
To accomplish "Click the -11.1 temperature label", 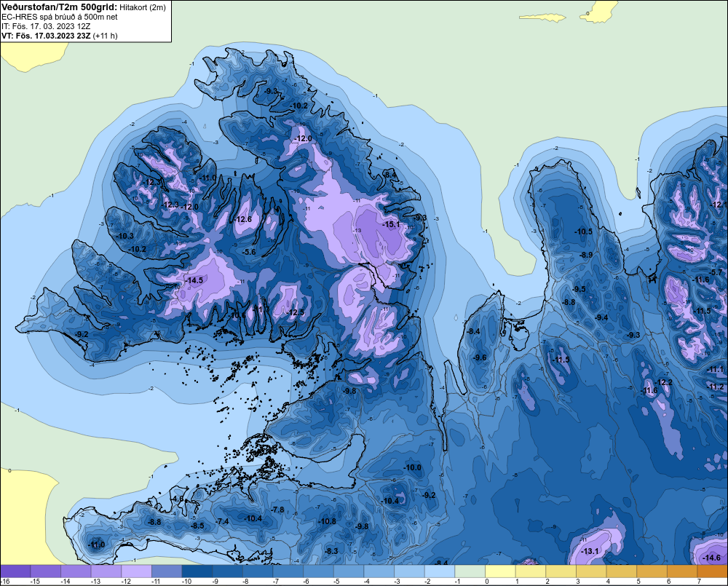I will (716, 369).
